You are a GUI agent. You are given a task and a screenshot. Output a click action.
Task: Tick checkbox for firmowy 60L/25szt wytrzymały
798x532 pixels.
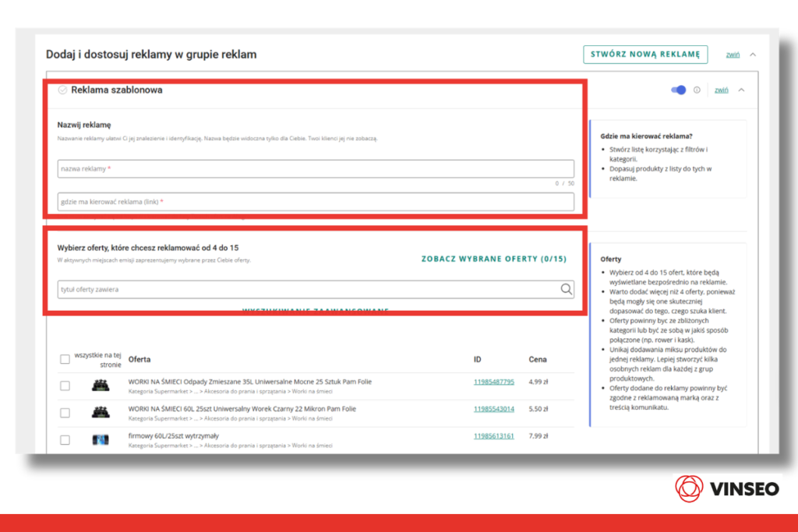(65, 439)
